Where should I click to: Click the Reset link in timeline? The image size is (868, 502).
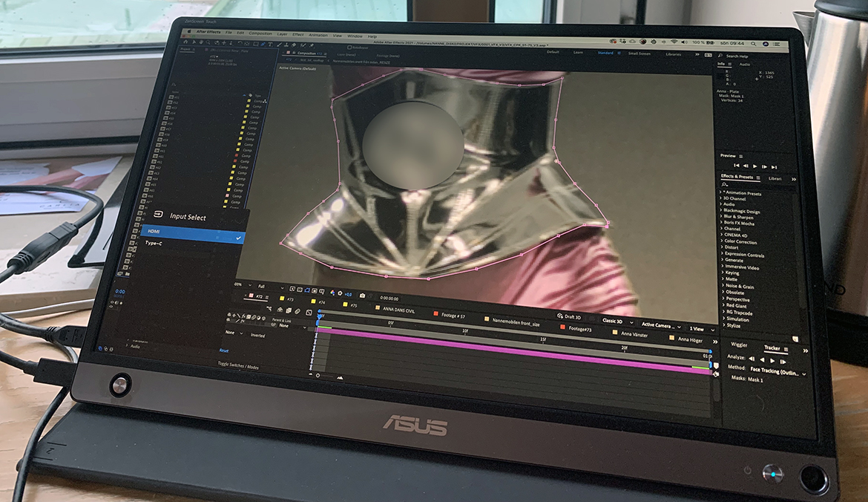point(224,350)
